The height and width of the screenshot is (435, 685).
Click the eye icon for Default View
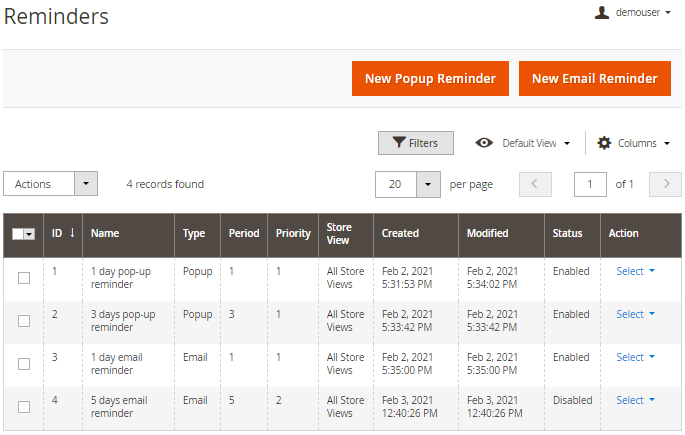point(484,143)
